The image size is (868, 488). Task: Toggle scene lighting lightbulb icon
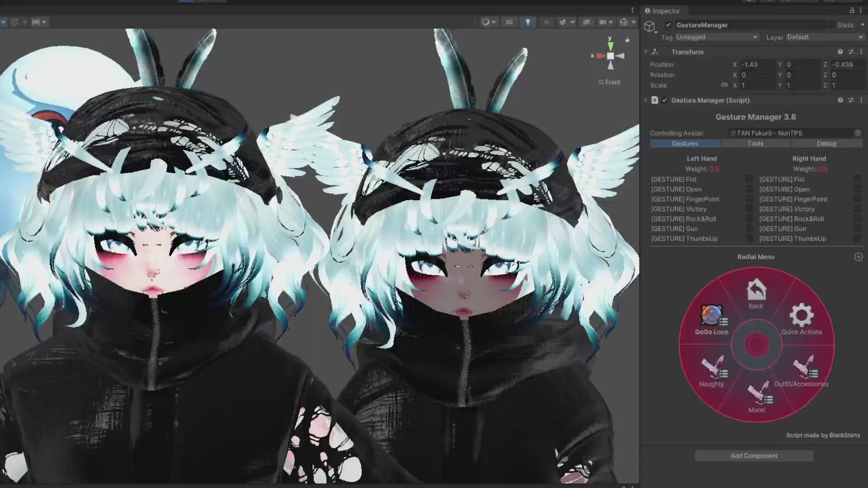point(528,22)
